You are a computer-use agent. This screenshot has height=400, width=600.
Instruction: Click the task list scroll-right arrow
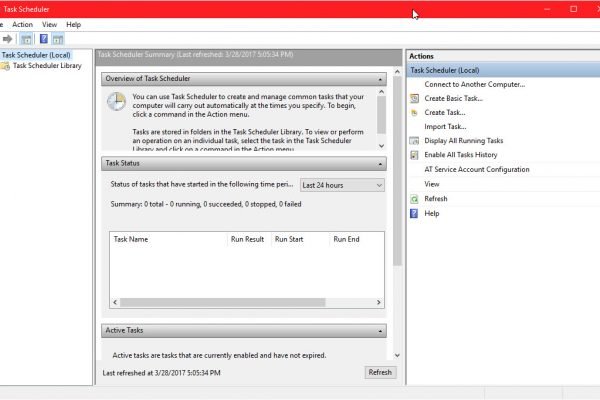[378, 302]
